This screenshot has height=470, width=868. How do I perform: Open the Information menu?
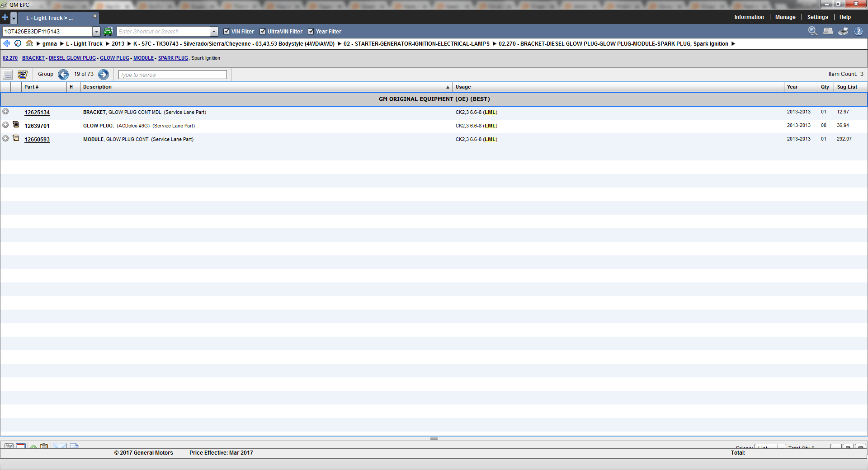[749, 17]
